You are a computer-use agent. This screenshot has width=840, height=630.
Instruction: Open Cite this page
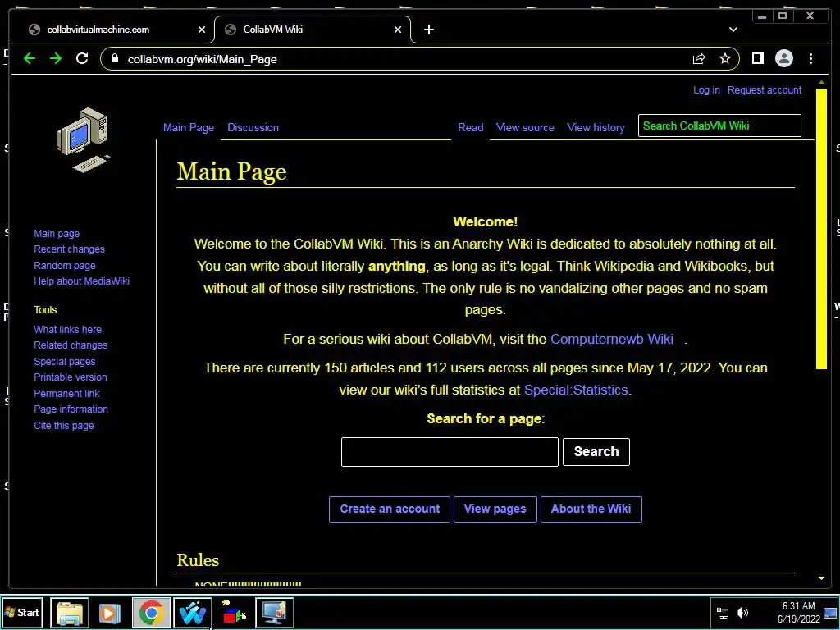[x=64, y=426]
